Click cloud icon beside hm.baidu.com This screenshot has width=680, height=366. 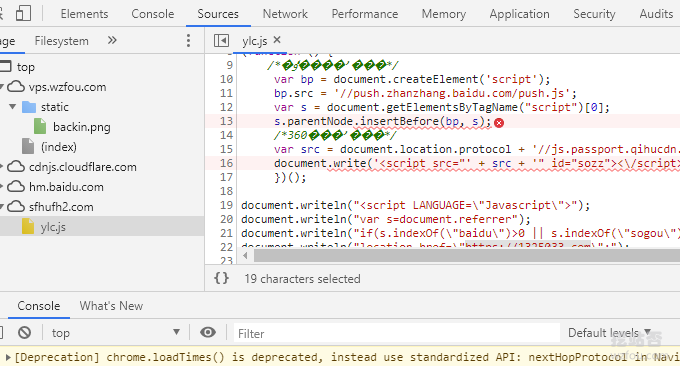pos(16,186)
